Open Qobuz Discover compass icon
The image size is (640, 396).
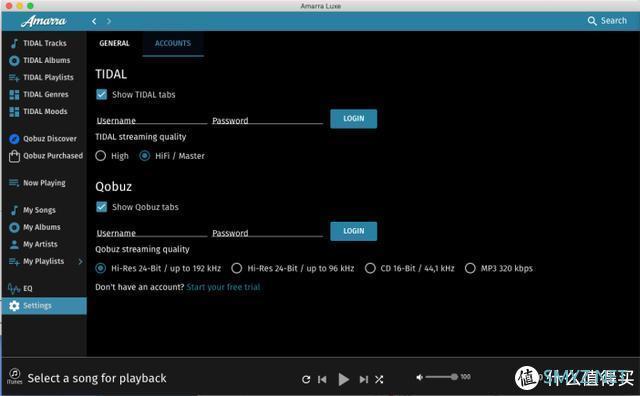(x=14, y=139)
